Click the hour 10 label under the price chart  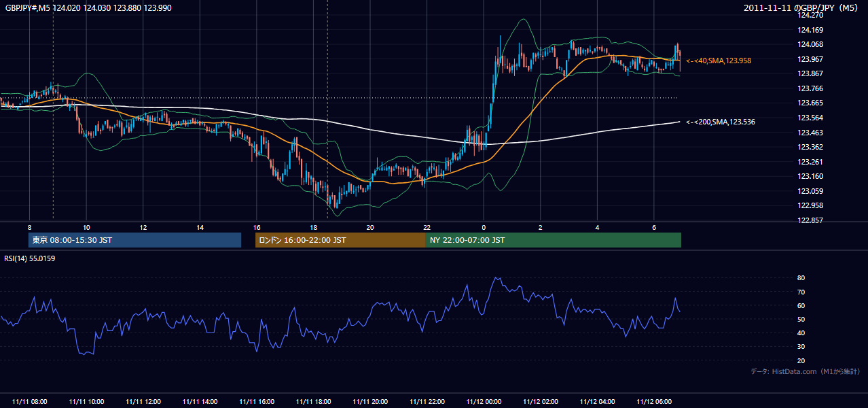point(86,228)
